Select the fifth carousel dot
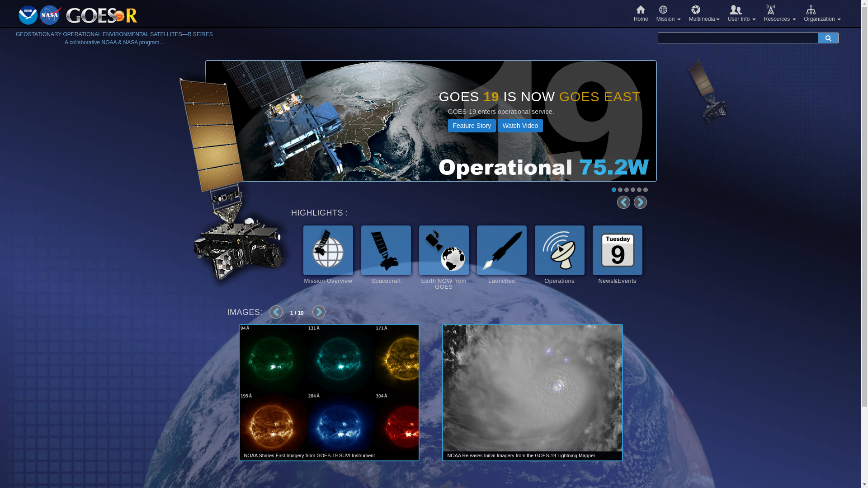 [639, 190]
